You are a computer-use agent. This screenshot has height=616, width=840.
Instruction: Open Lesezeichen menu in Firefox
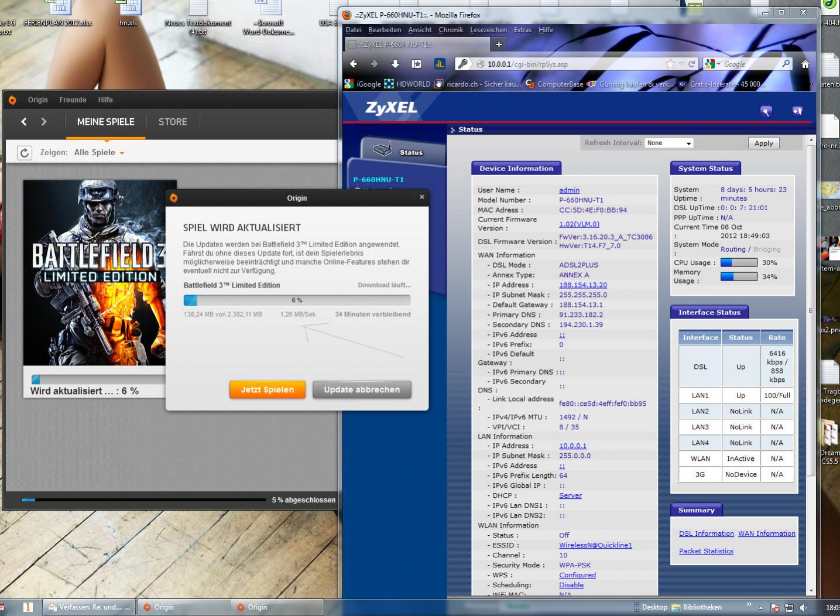click(488, 30)
